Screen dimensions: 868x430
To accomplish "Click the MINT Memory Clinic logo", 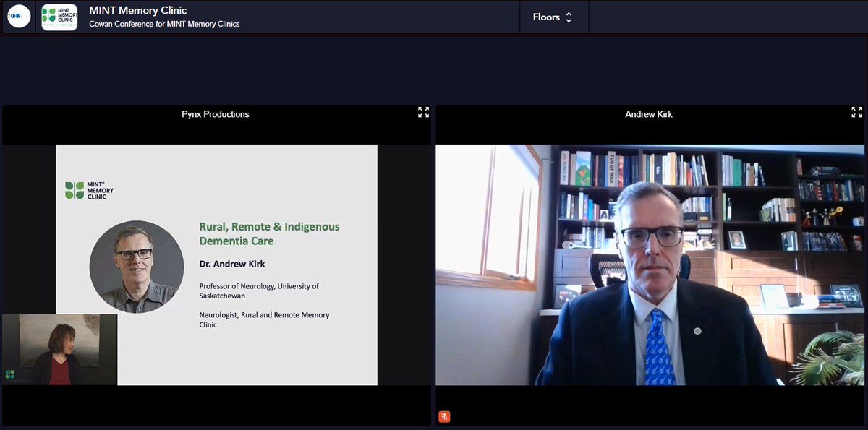I will pos(59,17).
